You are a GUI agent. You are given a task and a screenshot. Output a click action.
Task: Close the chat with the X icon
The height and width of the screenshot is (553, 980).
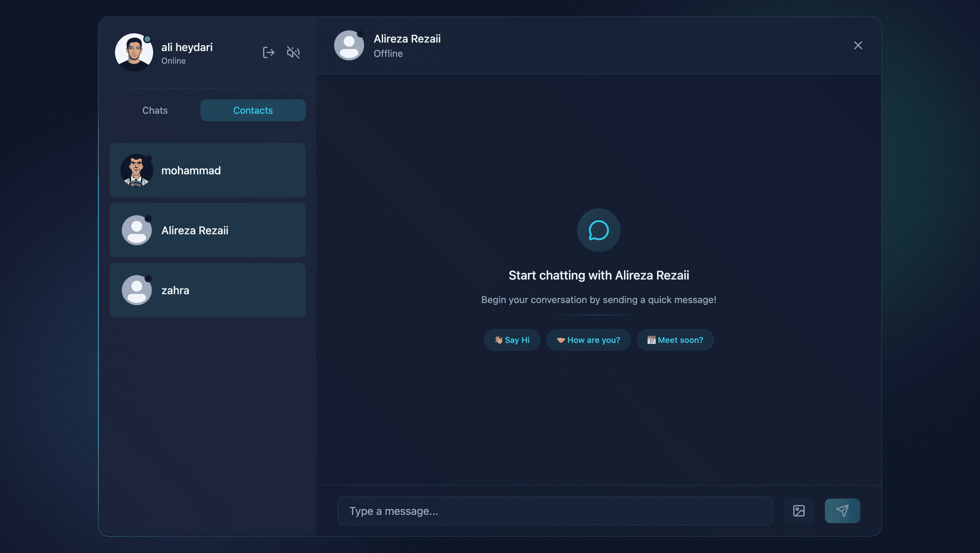858,45
